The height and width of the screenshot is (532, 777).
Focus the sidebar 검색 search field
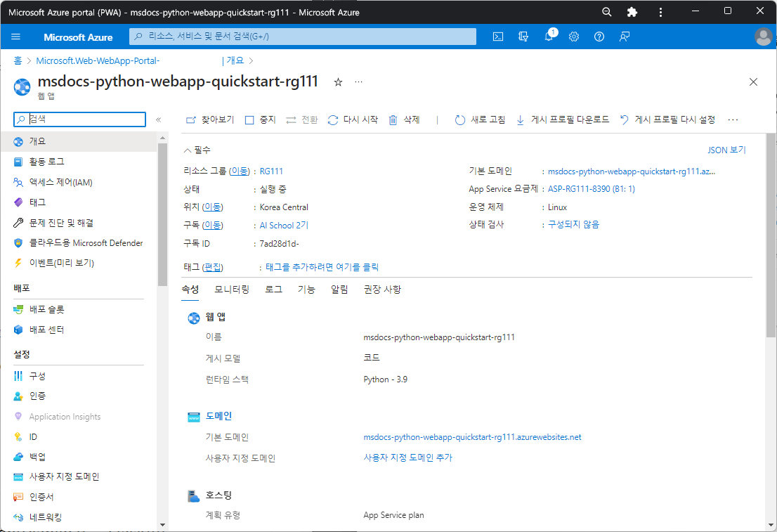click(80, 119)
